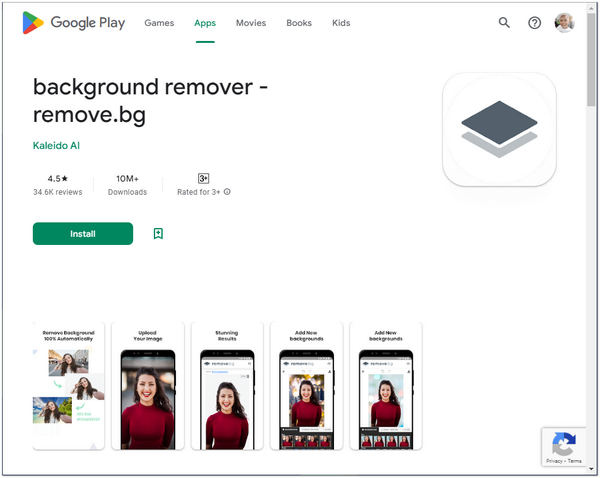The height and width of the screenshot is (478, 600).
Task: Open the Kids tab
Action: (x=341, y=23)
